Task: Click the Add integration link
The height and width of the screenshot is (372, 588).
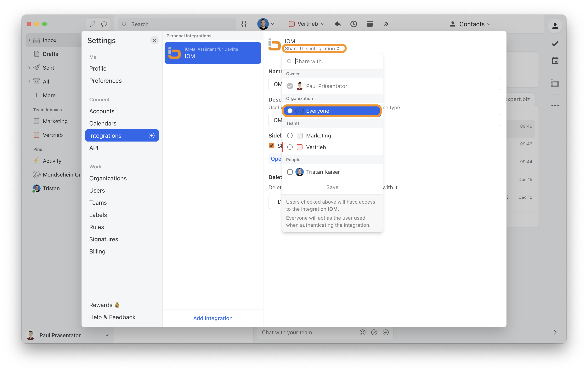Action: click(213, 318)
